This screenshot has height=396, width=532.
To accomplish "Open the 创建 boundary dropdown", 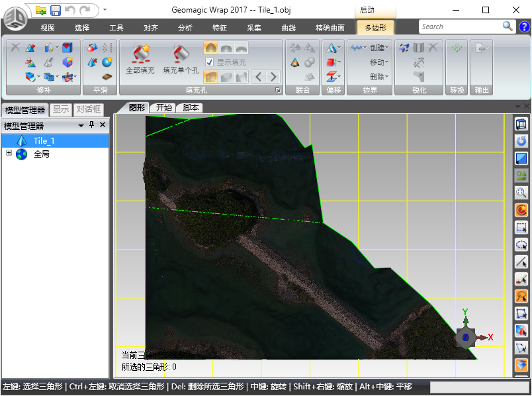I will 379,48.
